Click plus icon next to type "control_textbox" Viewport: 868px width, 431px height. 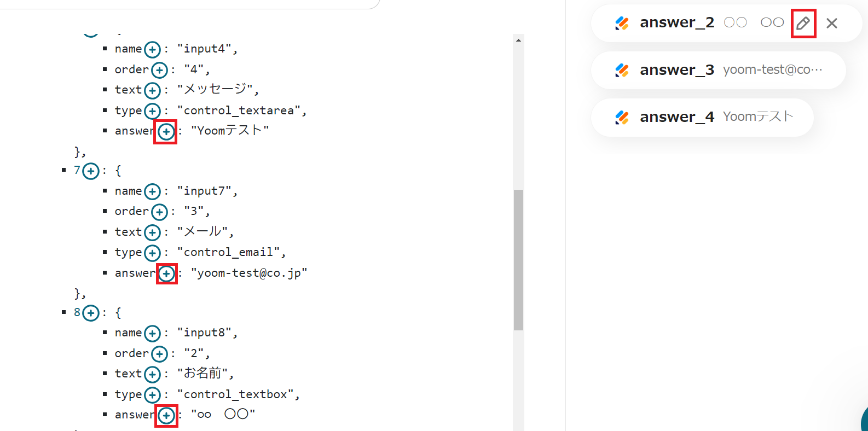(152, 395)
